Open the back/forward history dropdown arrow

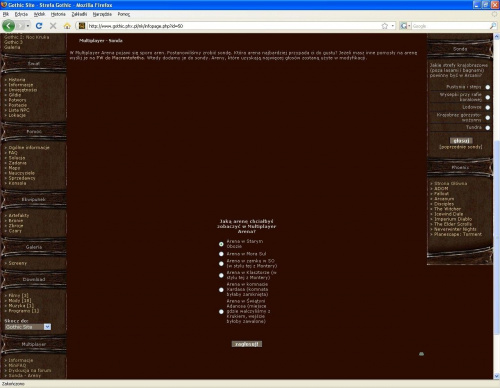pyautogui.click(x=28, y=26)
